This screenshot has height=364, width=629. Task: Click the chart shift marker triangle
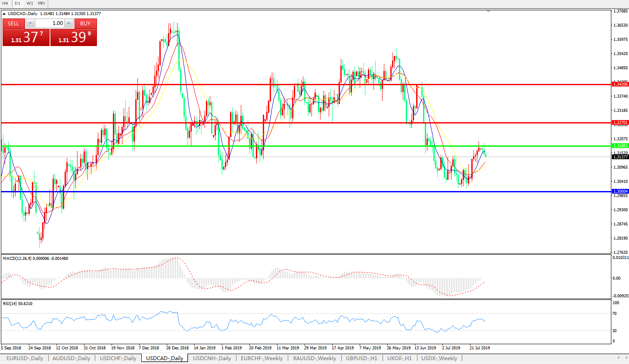tap(488, 11)
